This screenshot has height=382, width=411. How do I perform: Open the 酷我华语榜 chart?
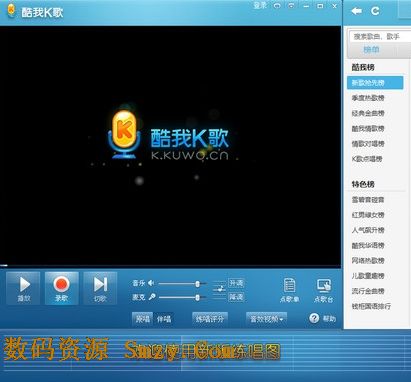[368, 246]
